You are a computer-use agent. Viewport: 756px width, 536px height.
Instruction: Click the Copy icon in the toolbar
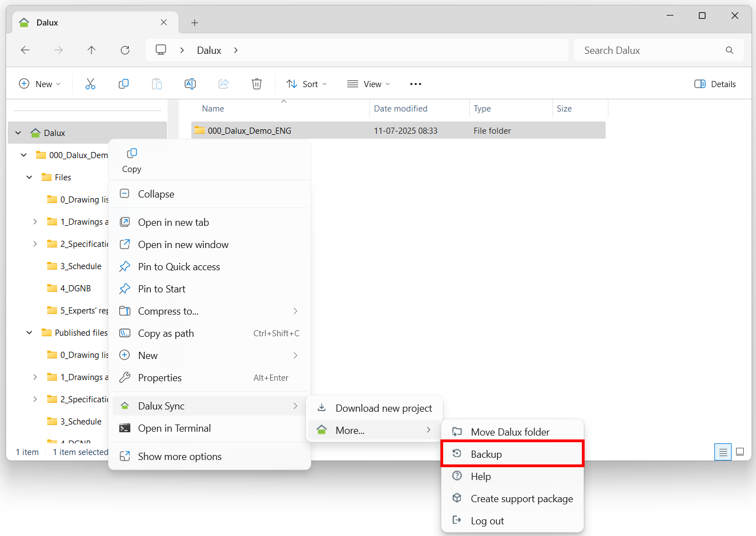click(123, 83)
